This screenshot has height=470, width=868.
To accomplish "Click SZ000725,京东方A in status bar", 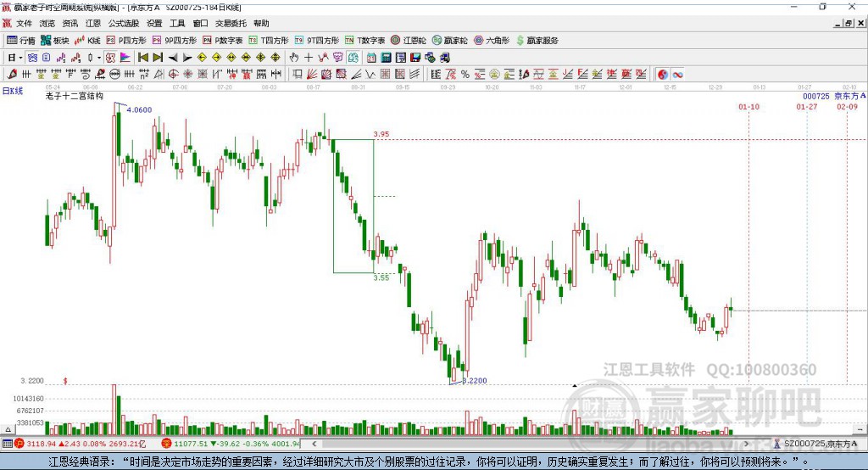I will tap(821, 444).
